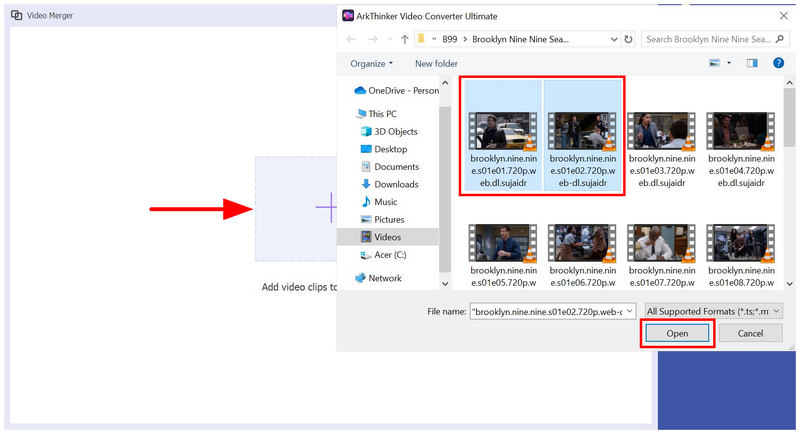
Task: Click the Cancel button
Action: 750,333
